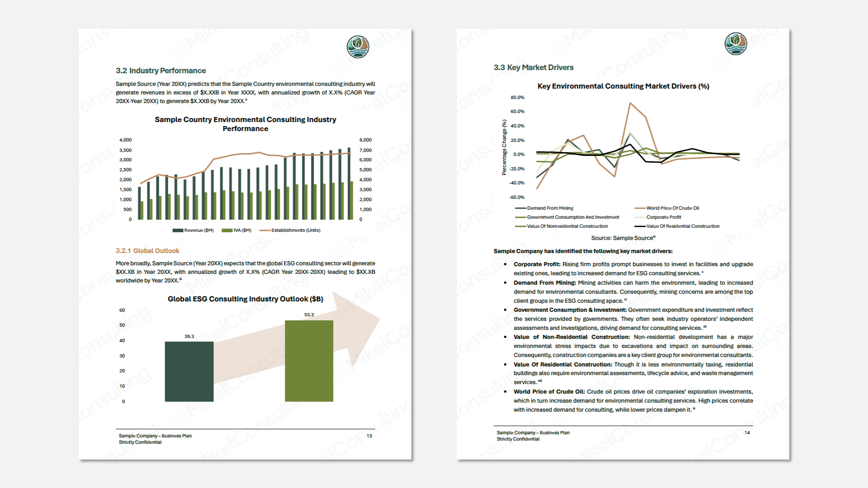The width and height of the screenshot is (868, 488).
Task: Click the olive green 53.3 bar
Action: pyautogui.click(x=309, y=361)
